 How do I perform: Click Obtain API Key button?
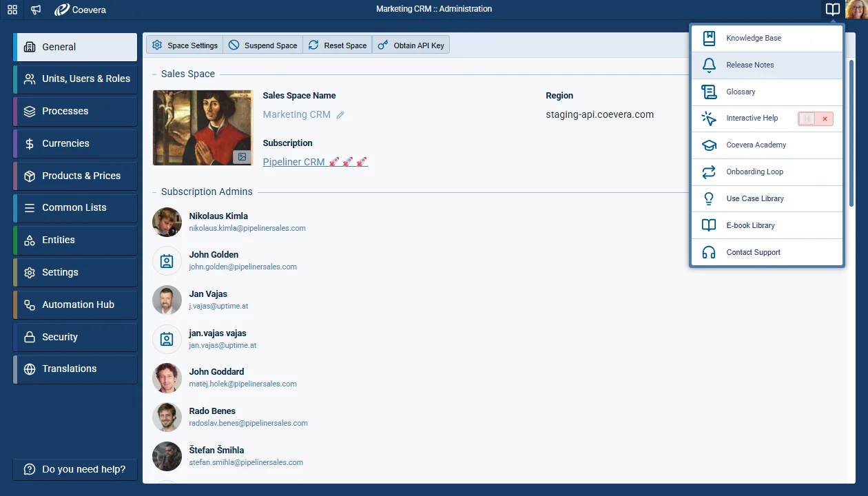(x=411, y=45)
